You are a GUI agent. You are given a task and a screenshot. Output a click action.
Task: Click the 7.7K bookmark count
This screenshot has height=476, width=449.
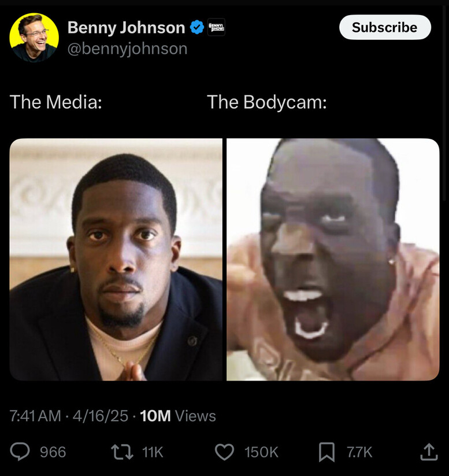point(359,452)
